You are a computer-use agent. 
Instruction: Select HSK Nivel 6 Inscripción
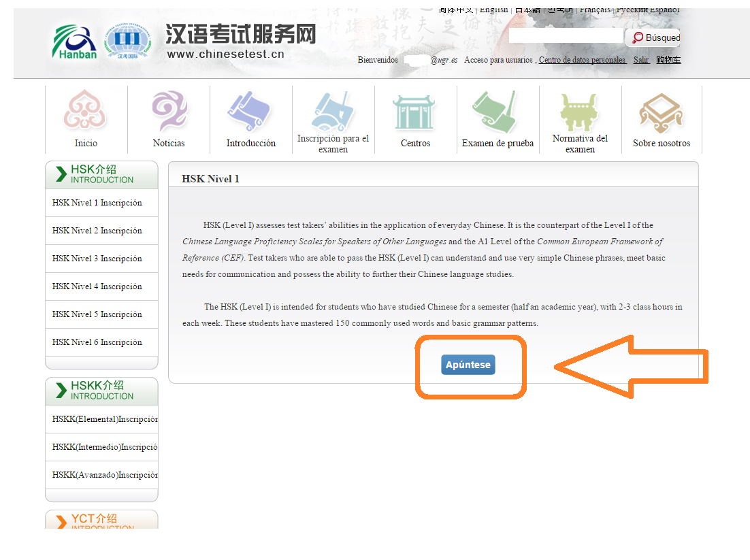tap(101, 342)
